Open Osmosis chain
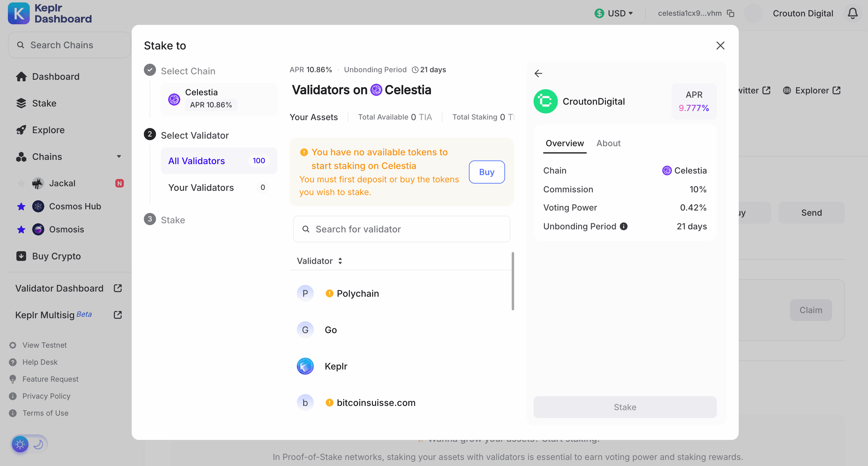The width and height of the screenshot is (868, 466). click(x=58, y=229)
